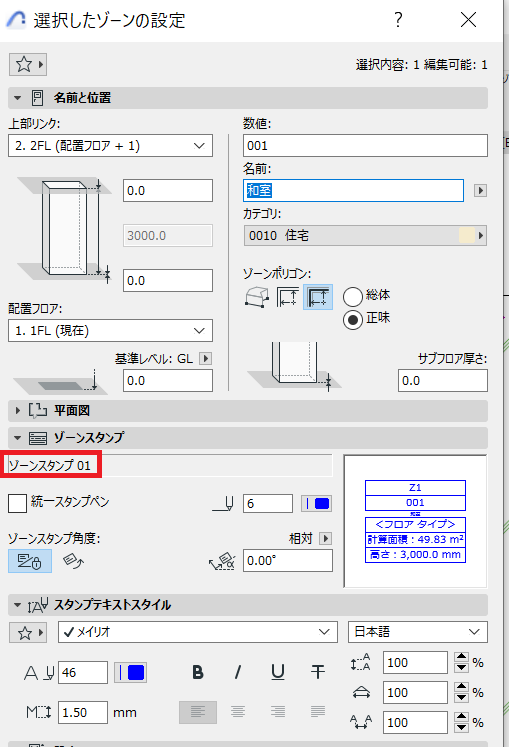Click the 数値 field with 001
The width and height of the screenshot is (509, 747).
click(x=366, y=145)
